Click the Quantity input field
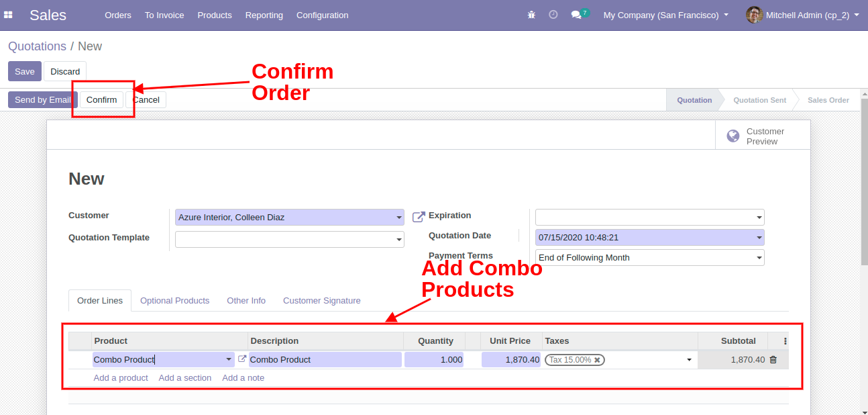This screenshot has width=868, height=415. [434, 360]
